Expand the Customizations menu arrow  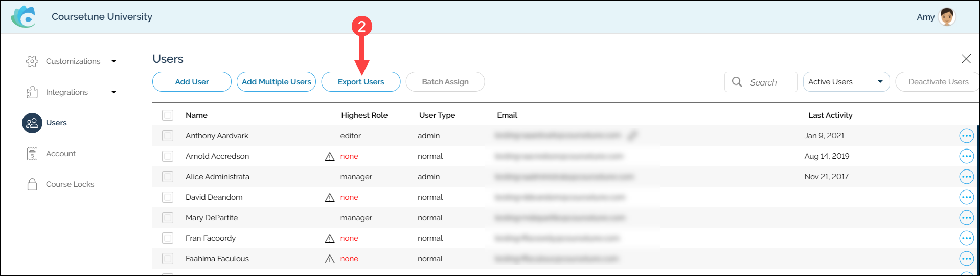pos(113,61)
